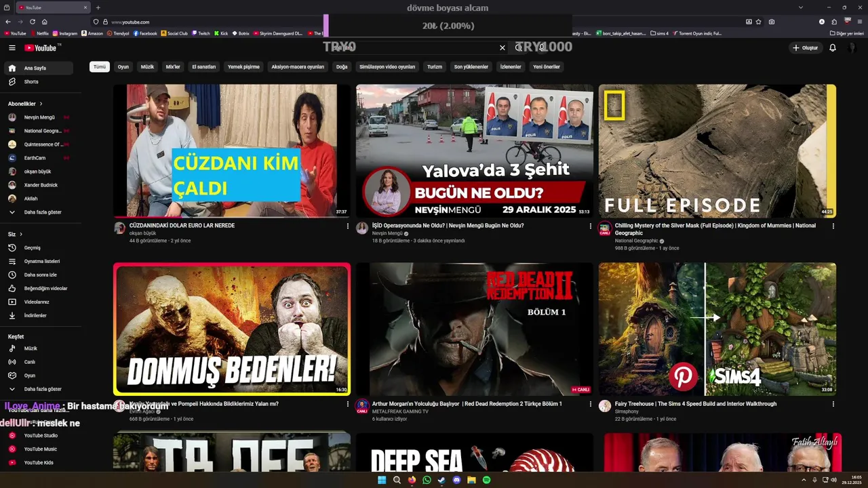Select Simülasyon video oyunları chip
Viewport: 868px width, 488px height.
(387, 67)
